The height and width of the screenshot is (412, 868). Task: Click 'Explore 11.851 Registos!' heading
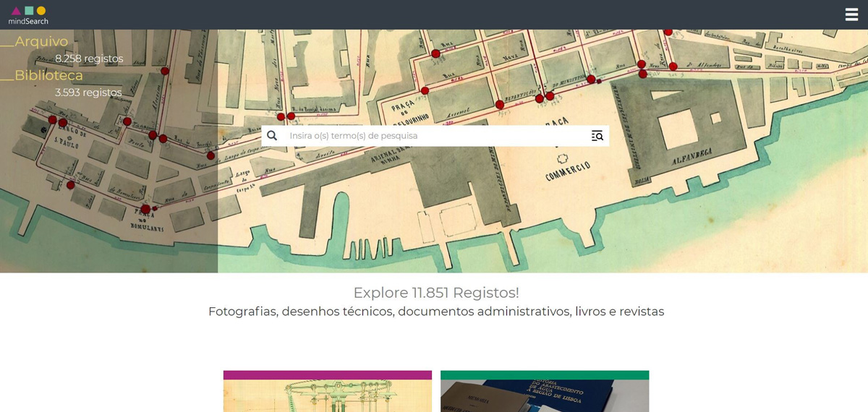tap(436, 293)
